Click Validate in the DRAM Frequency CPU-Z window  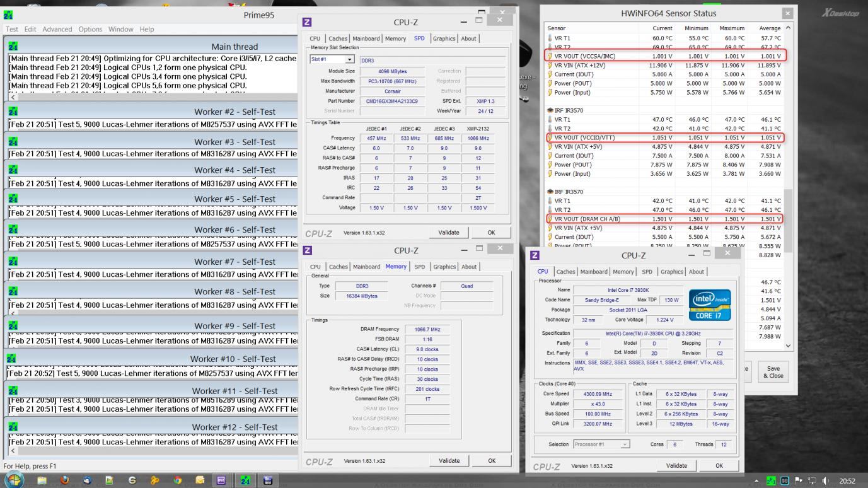[x=449, y=461]
